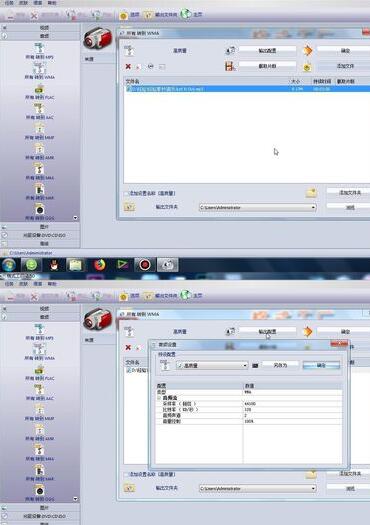Click the 类型 type row showing WMA

click(249, 392)
